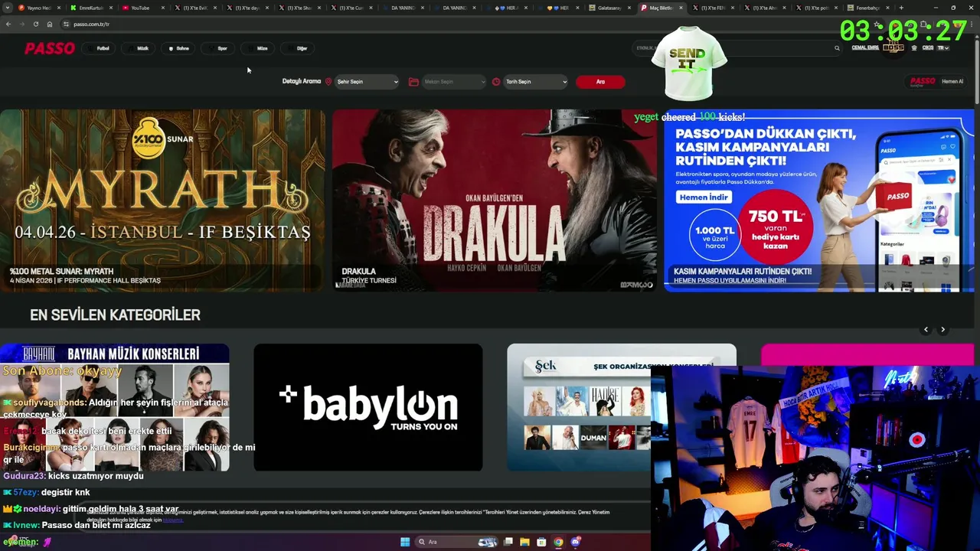The height and width of the screenshot is (551, 980).
Task: Click the Hemen İndir button
Action: pyautogui.click(x=704, y=197)
